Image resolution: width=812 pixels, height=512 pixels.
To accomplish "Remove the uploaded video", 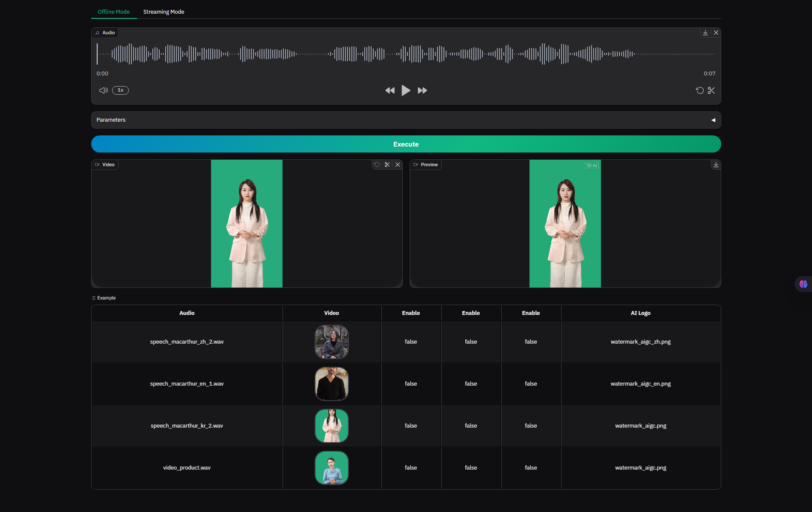I will click(398, 165).
